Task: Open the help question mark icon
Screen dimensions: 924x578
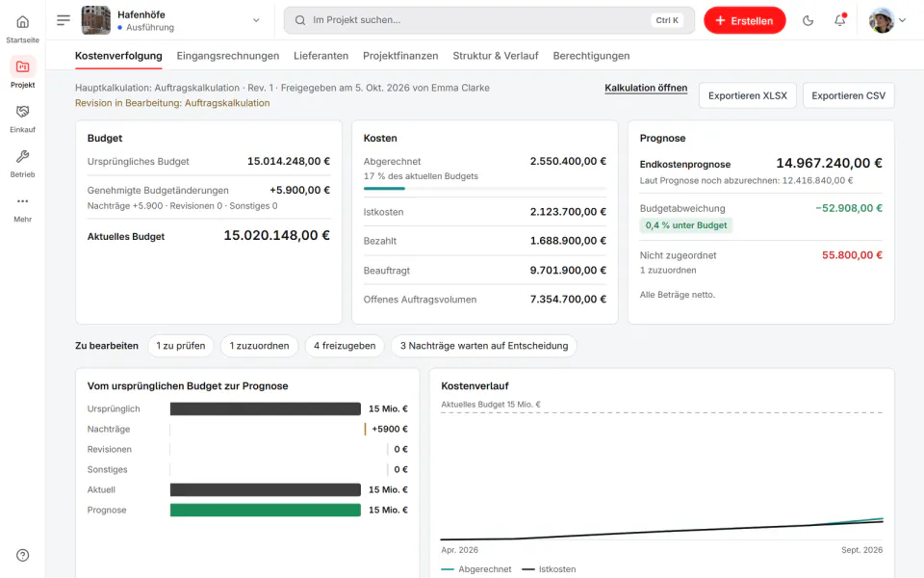Action: [22, 555]
